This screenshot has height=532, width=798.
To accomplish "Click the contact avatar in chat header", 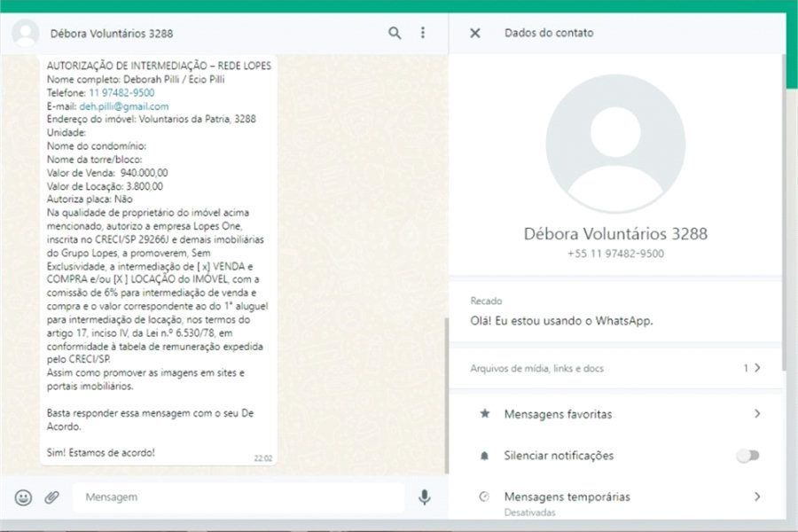I will pos(26,33).
